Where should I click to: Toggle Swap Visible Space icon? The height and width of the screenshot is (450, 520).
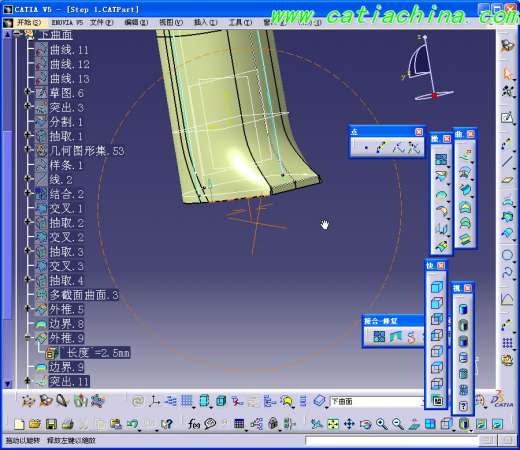[x=497, y=424]
